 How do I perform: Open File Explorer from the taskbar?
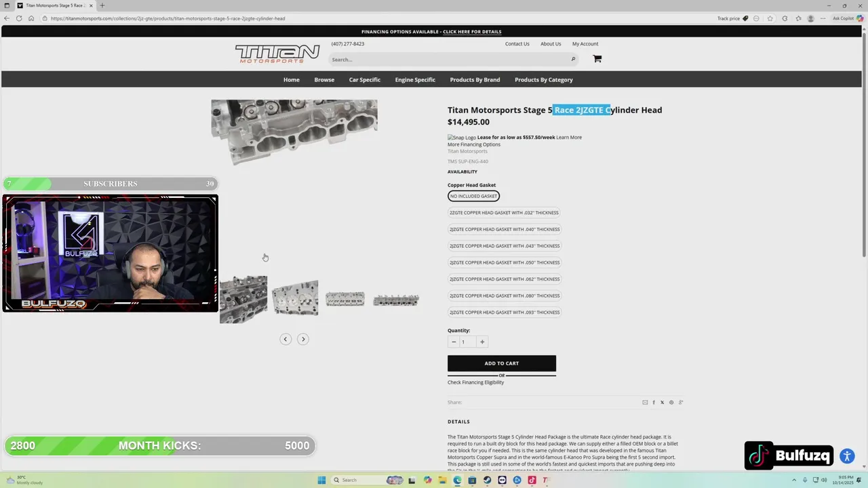[x=442, y=480]
